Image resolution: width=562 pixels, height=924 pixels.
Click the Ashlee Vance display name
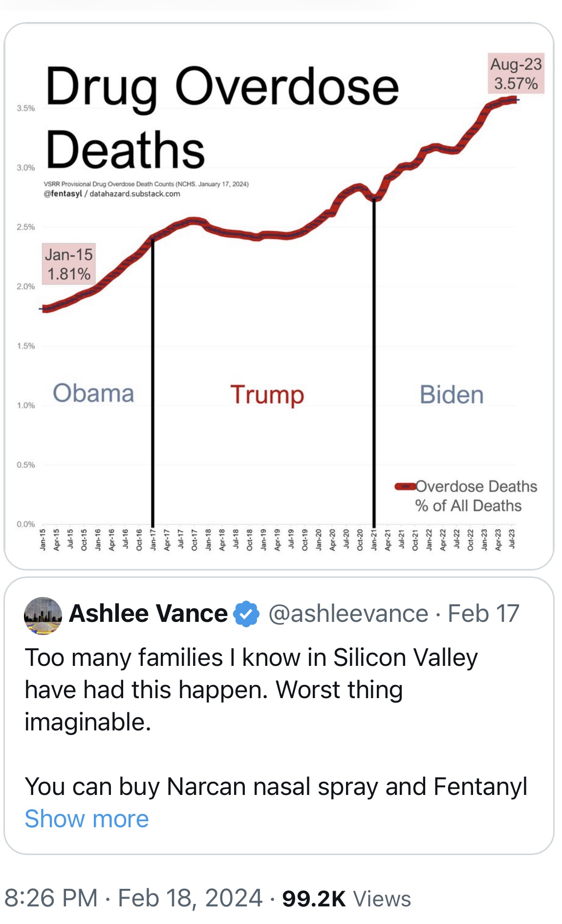[x=148, y=614]
